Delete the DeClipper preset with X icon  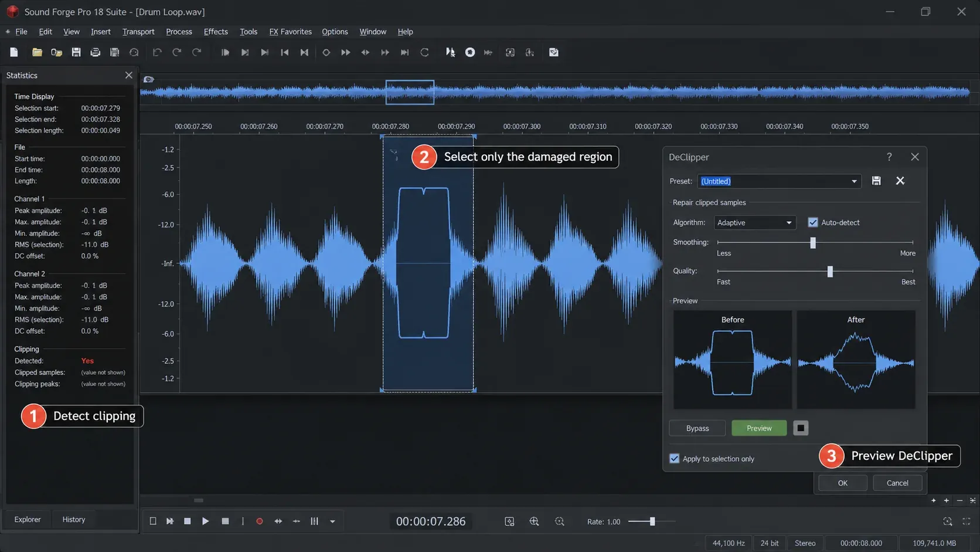pos(900,181)
